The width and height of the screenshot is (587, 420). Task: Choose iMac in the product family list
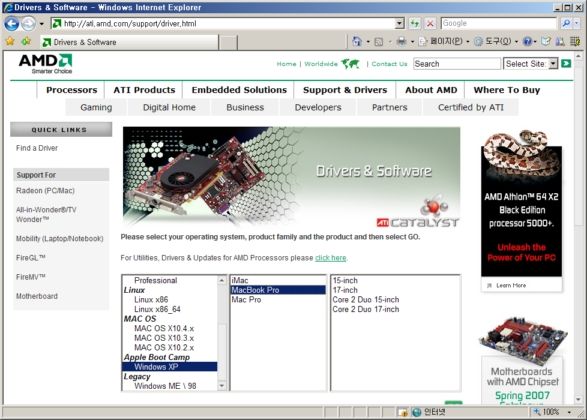[278, 280]
